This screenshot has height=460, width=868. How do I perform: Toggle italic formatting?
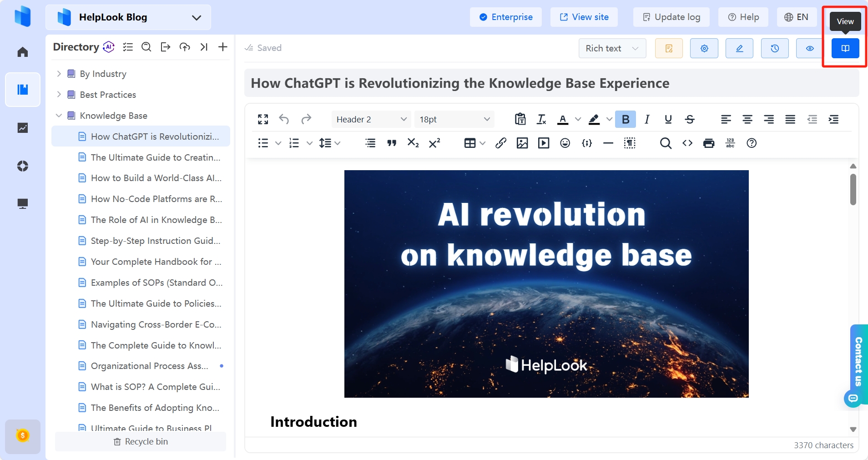click(x=647, y=119)
